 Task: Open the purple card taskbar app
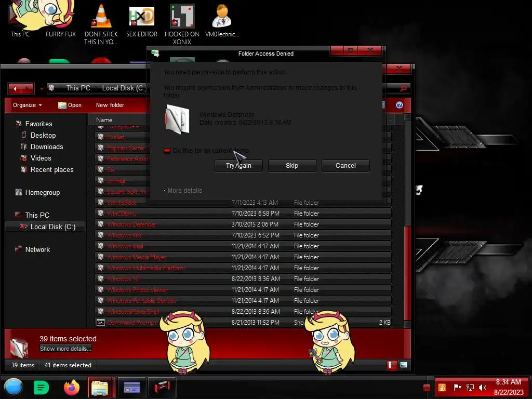(132, 388)
